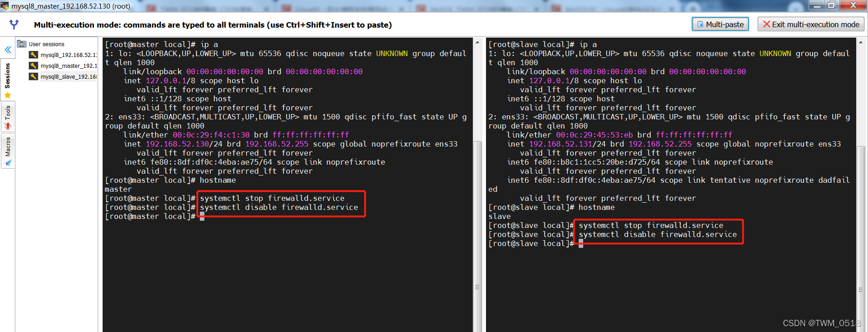Click the window title mysql8_master_192.168.52.130 (root)
The image size is (868, 332).
click(71, 6)
